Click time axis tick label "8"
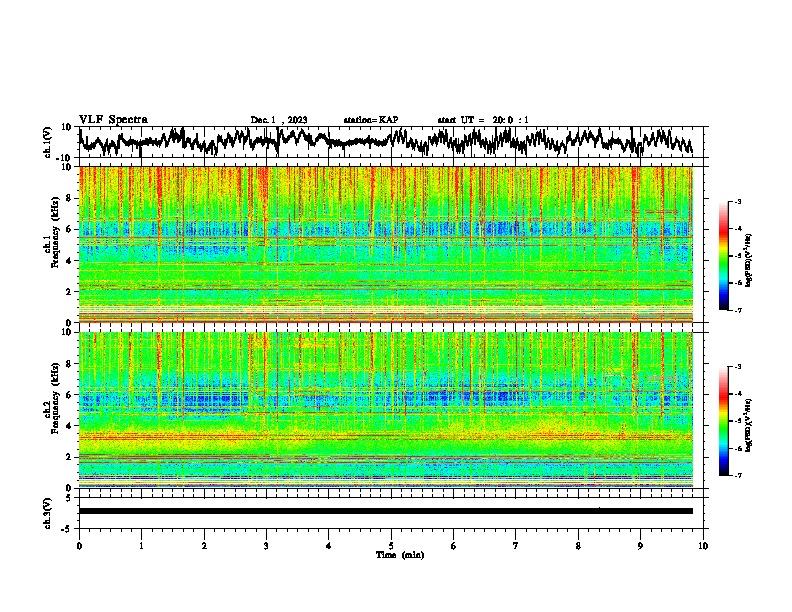Image resolution: width=792 pixels, height=612 pixels. click(x=578, y=546)
